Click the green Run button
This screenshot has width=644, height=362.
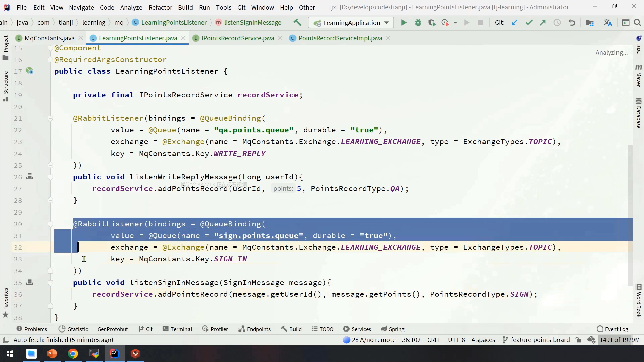pyautogui.click(x=404, y=23)
